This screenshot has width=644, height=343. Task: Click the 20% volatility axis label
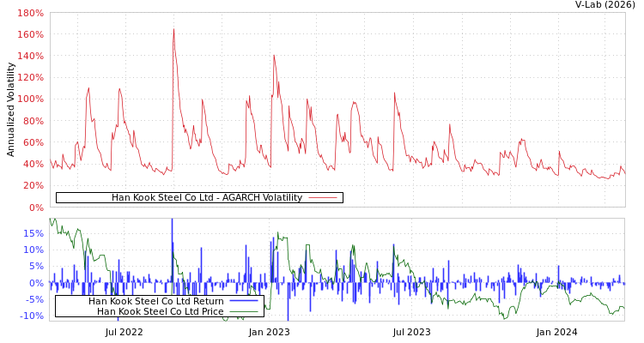(x=33, y=185)
